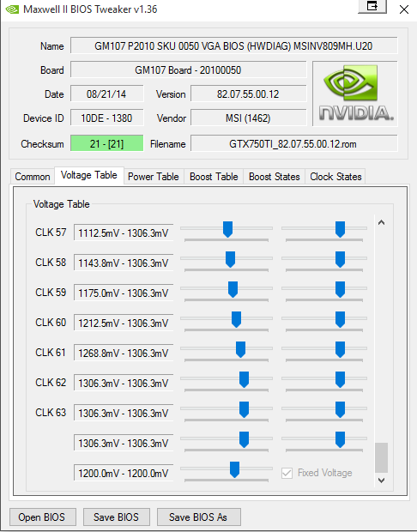The image size is (417, 532).
Task: Click the CLK 58 voltage field 1143.8mV
Action: coord(124,263)
